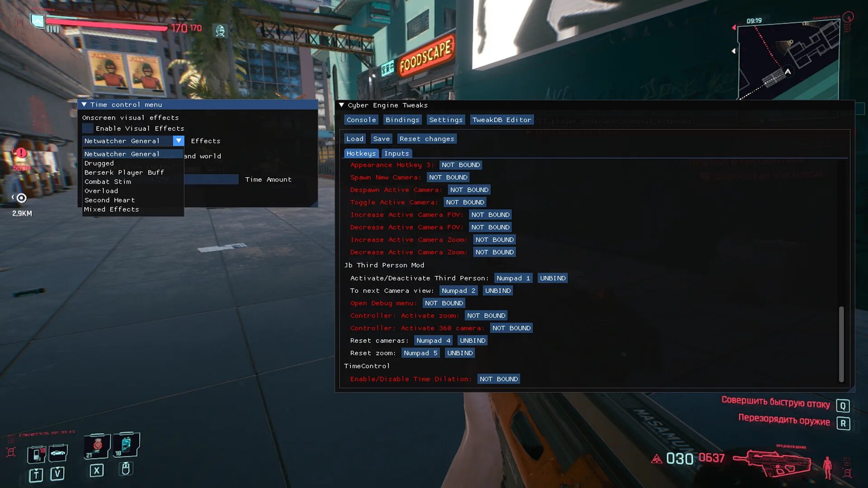Click Enable/Disable Time Dilation NOT BOUND

tap(498, 378)
